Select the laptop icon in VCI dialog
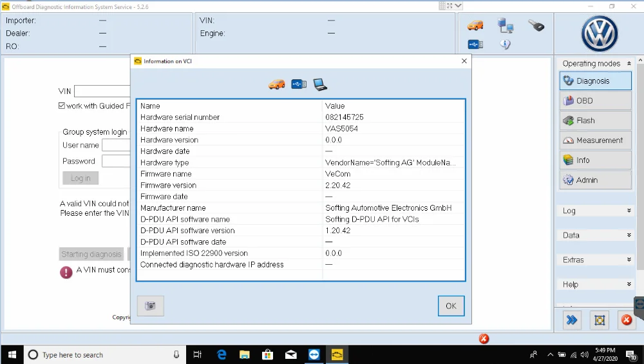 pos(320,84)
